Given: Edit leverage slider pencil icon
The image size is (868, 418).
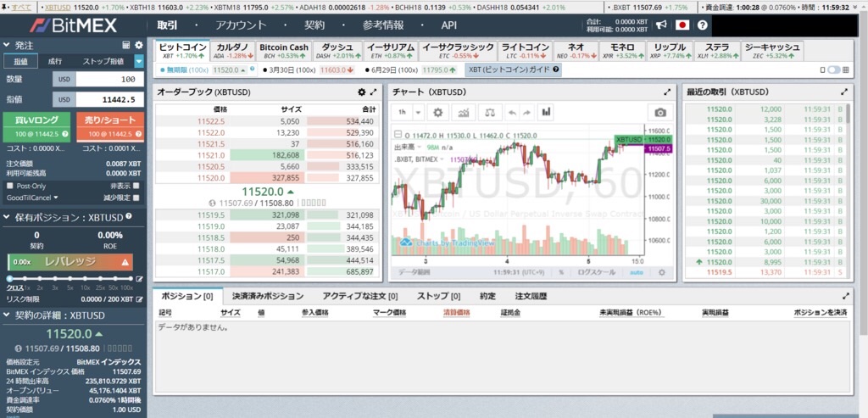Looking at the screenshot, I should [x=140, y=279].
